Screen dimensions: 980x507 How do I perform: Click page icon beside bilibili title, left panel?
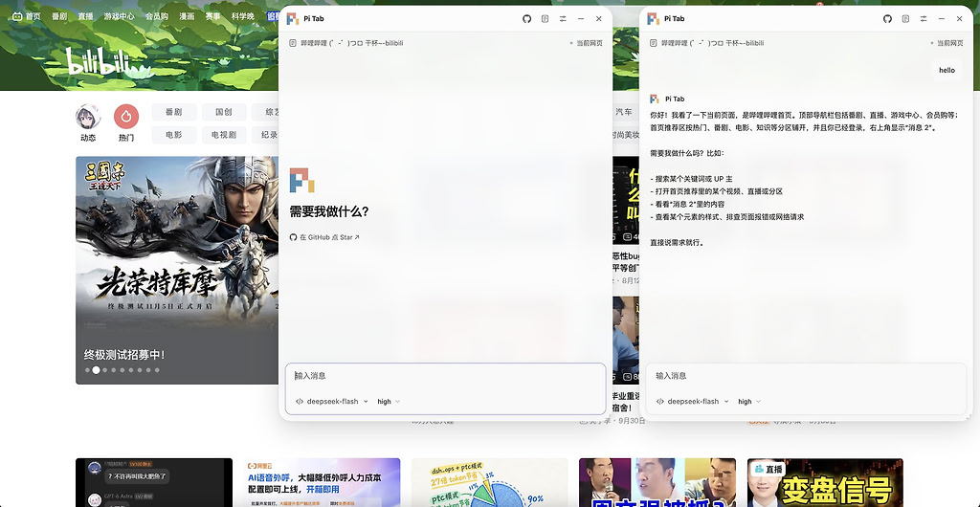[x=293, y=43]
